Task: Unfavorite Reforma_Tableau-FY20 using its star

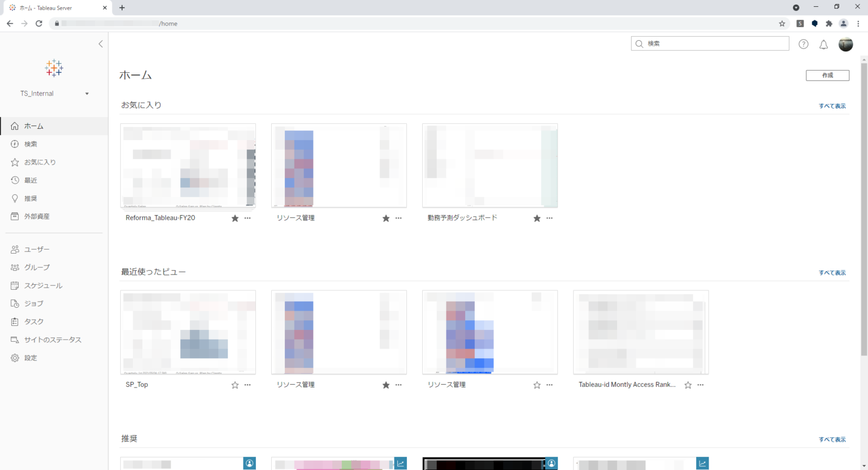Action: pyautogui.click(x=235, y=218)
